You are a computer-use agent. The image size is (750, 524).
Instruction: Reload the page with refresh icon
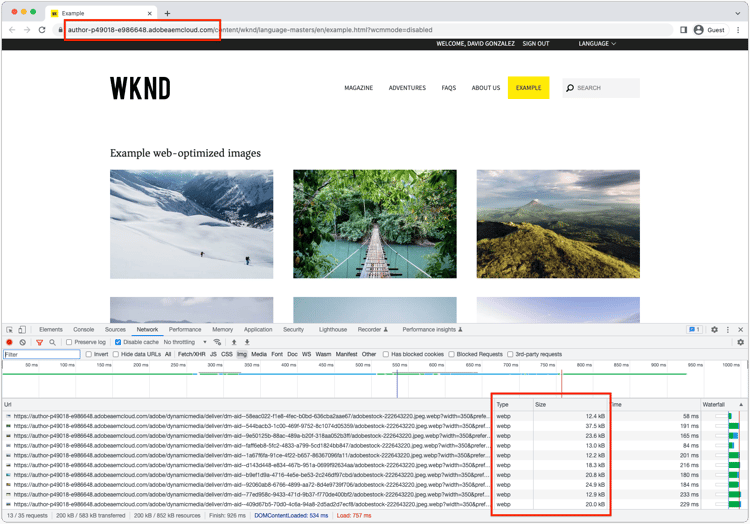(42, 30)
